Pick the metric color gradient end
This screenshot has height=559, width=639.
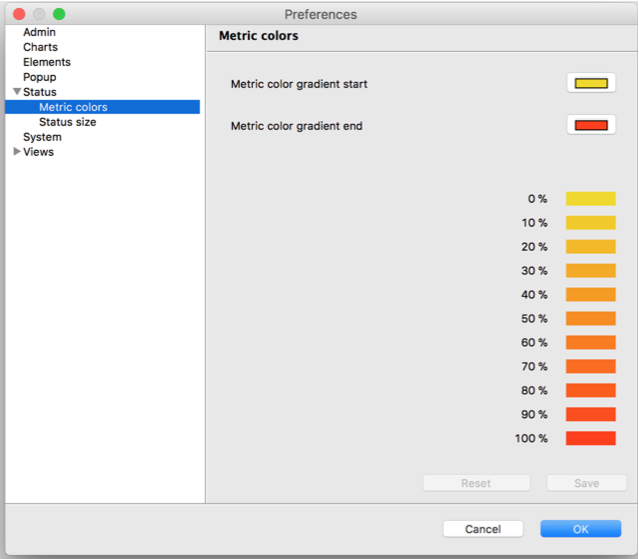coord(591,125)
